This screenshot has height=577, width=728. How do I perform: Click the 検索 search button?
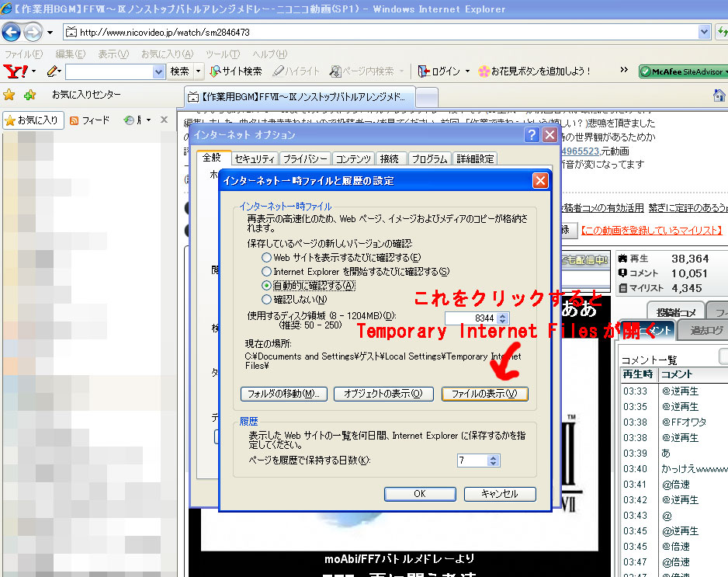[180, 71]
